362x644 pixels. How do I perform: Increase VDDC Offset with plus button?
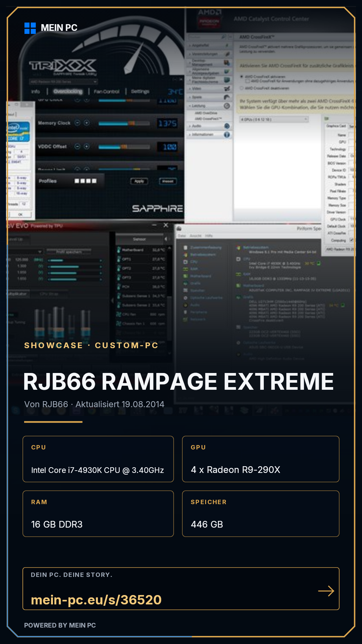click(86, 146)
